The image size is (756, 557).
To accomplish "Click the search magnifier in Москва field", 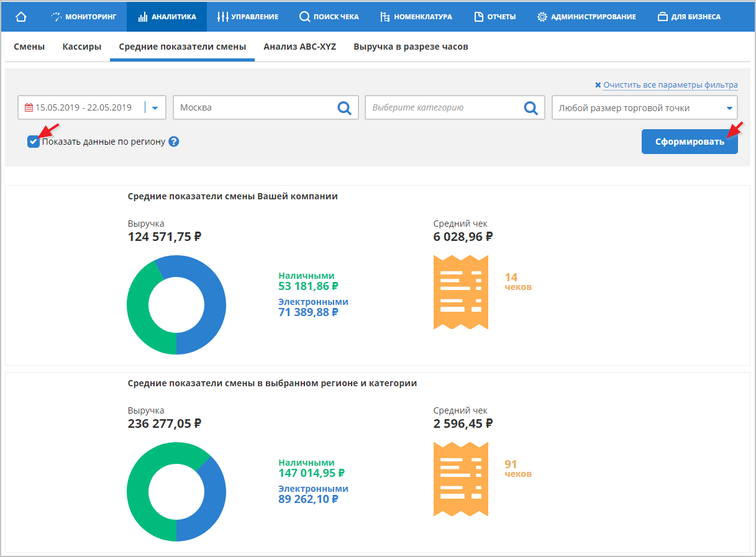I will pos(344,108).
